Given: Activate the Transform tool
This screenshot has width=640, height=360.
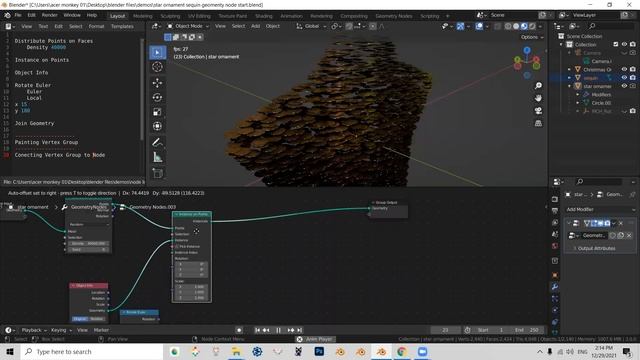Looking at the screenshot, I should click(x=157, y=126).
